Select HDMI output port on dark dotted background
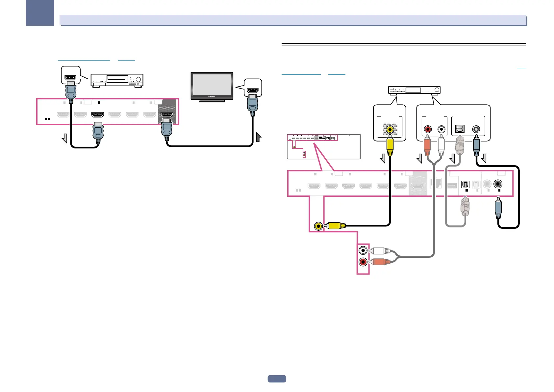Image resolution: width=554 pixels, height=392 pixels. point(166,115)
